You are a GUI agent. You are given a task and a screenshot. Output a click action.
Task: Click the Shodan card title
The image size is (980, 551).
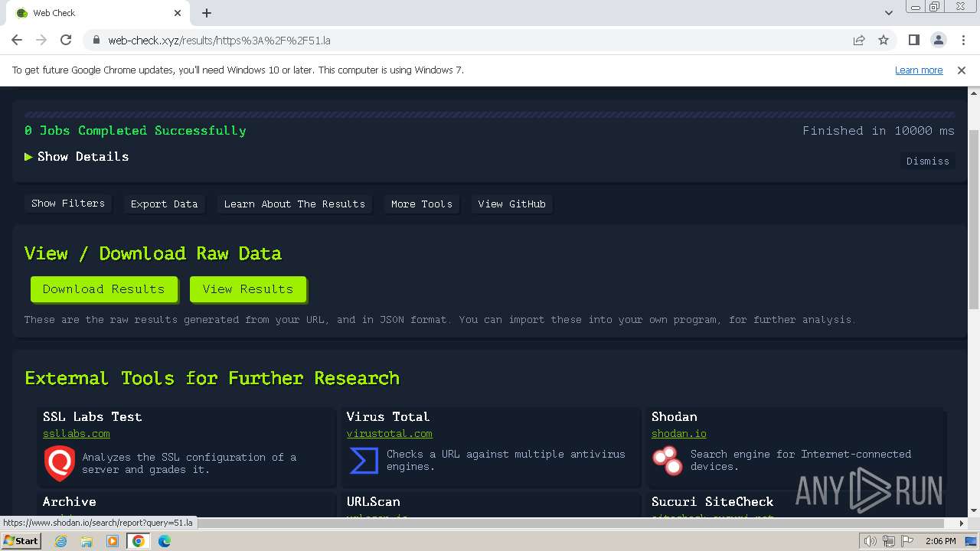[x=674, y=417]
